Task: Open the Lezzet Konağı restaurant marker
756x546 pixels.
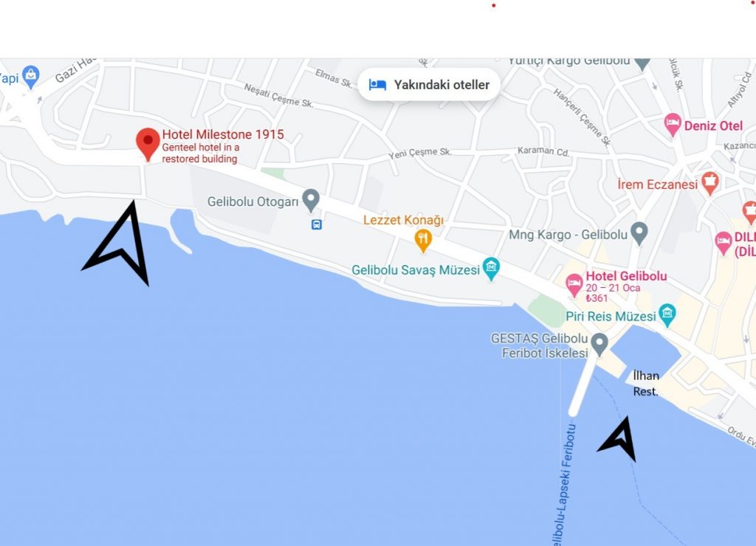Action: tap(423, 241)
